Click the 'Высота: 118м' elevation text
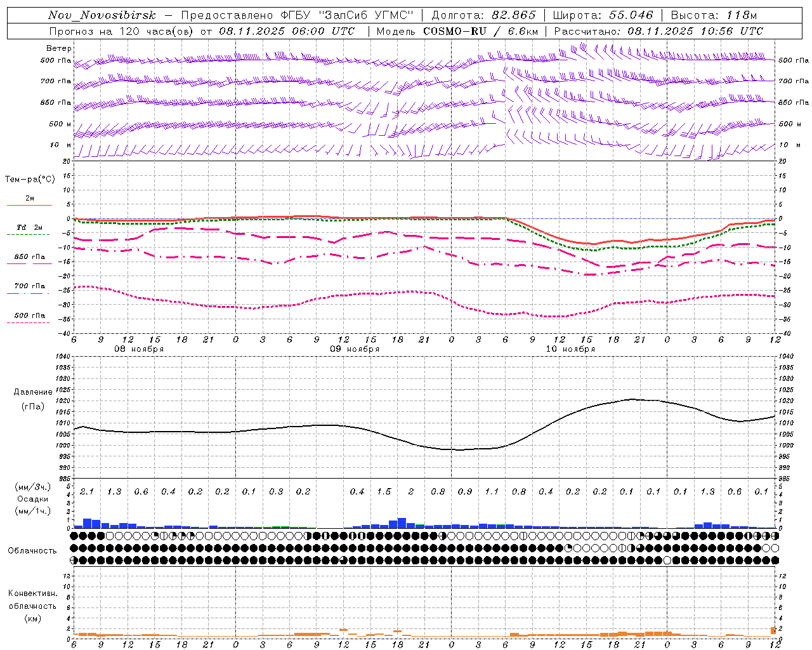This screenshot has width=812, height=650. click(714, 15)
